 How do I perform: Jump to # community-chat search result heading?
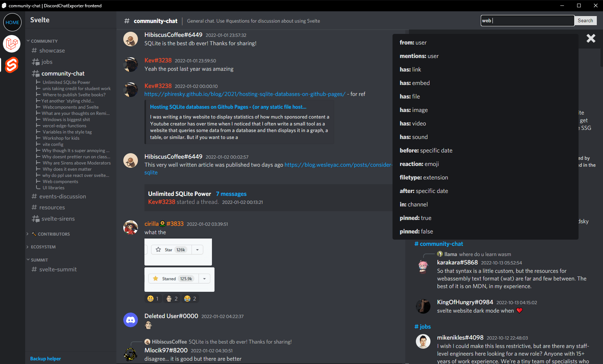[x=438, y=244]
